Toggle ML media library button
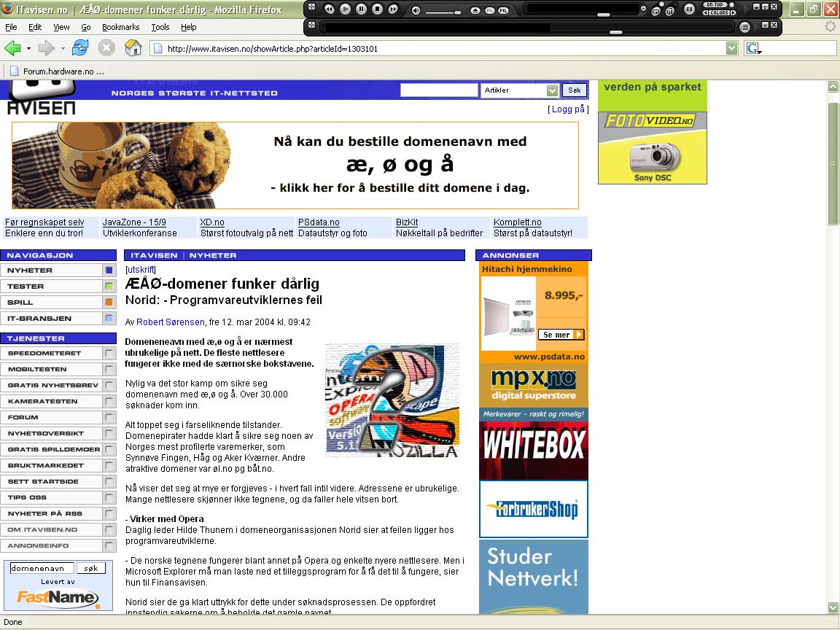Viewport: 840px width, 630px height. point(504,11)
